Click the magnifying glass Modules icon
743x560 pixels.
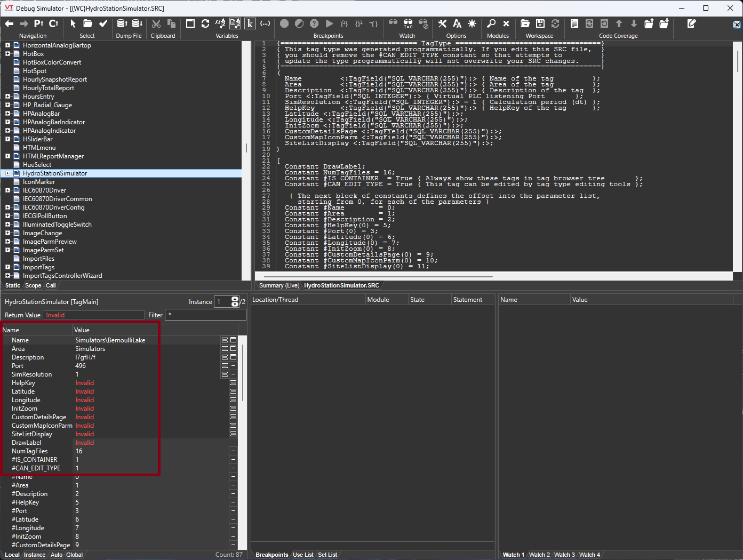tap(491, 23)
